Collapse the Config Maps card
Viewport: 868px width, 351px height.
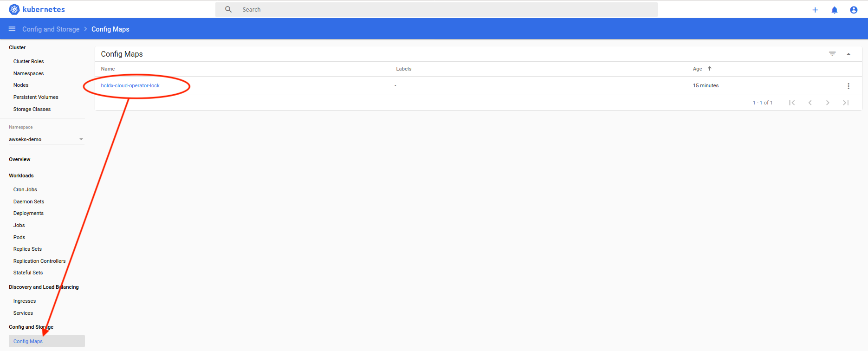click(x=848, y=54)
